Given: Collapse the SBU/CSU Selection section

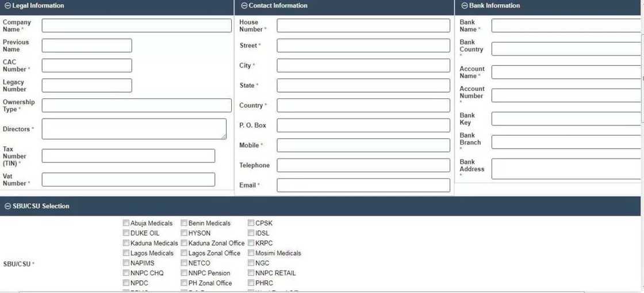Looking at the screenshot, I should (7, 206).
